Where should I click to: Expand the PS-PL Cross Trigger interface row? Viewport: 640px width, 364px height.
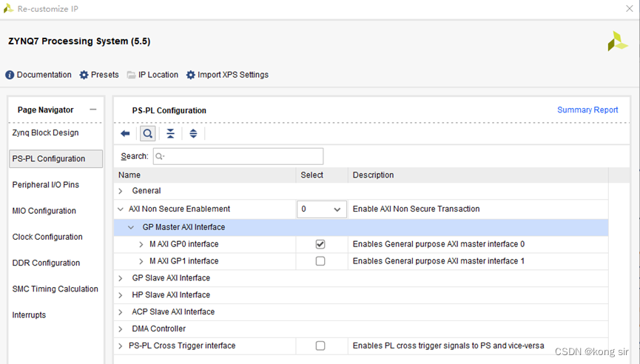(x=121, y=346)
